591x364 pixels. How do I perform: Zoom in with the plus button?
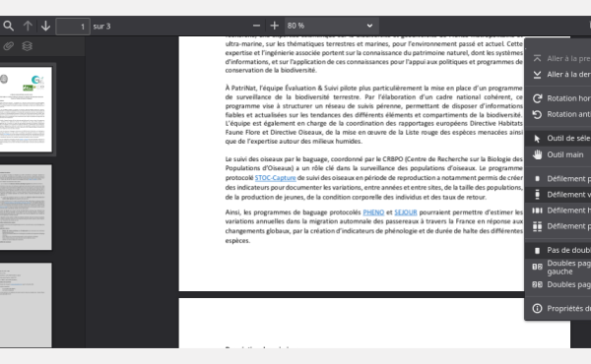pyautogui.click(x=275, y=26)
